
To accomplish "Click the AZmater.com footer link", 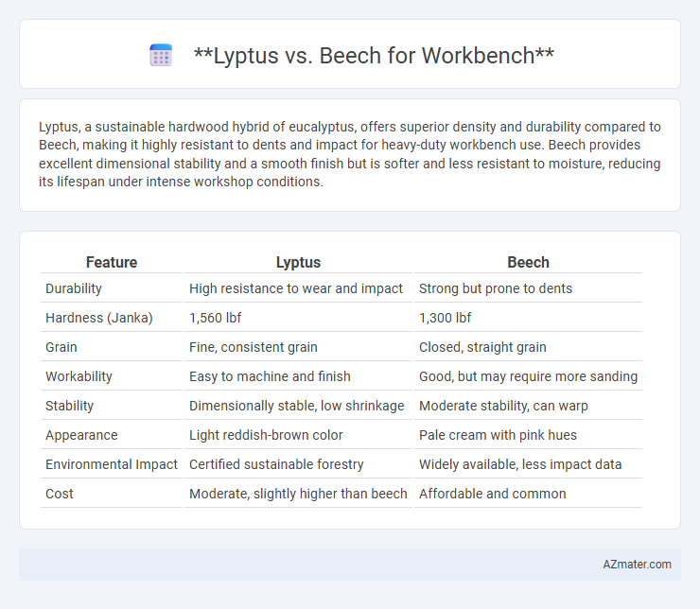I will [637, 565].
